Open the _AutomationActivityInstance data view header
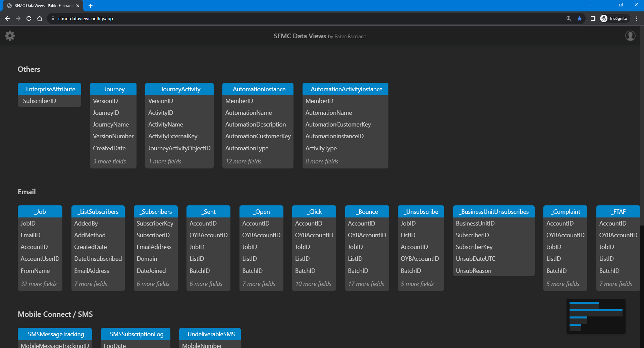The image size is (644, 348). (x=345, y=89)
